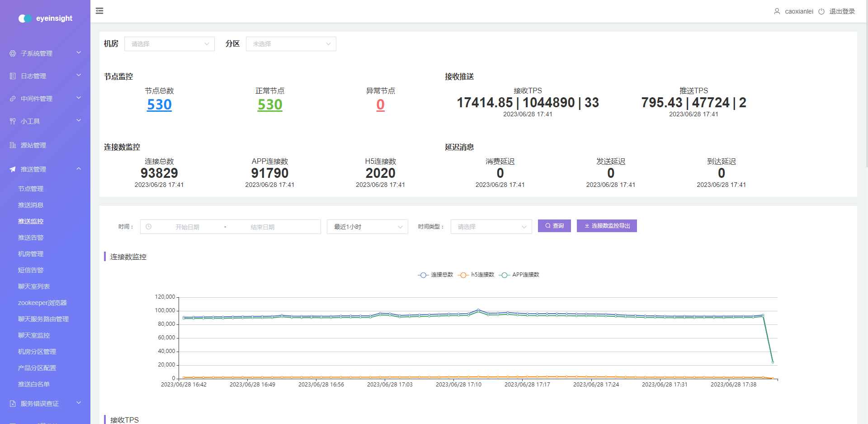The image size is (868, 424).
Task: Click the clock icon in date range field
Action: tap(149, 227)
